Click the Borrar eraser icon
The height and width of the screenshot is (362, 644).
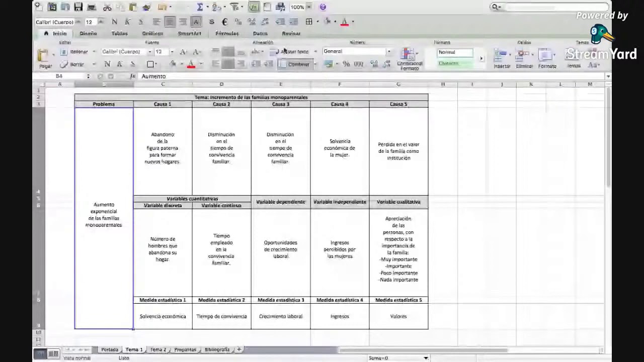pyautogui.click(x=64, y=64)
